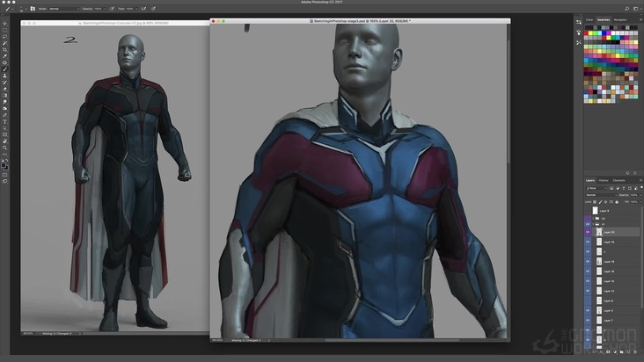Select the Gradient tool
Viewport: 644px width, 362px height.
tap(5, 96)
